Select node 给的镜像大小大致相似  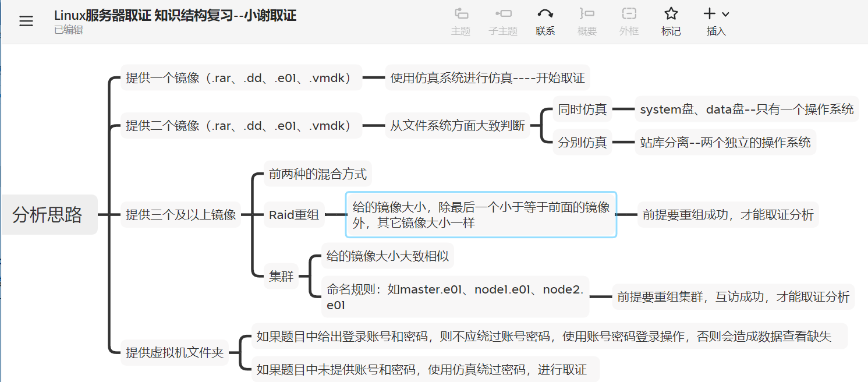(x=388, y=256)
